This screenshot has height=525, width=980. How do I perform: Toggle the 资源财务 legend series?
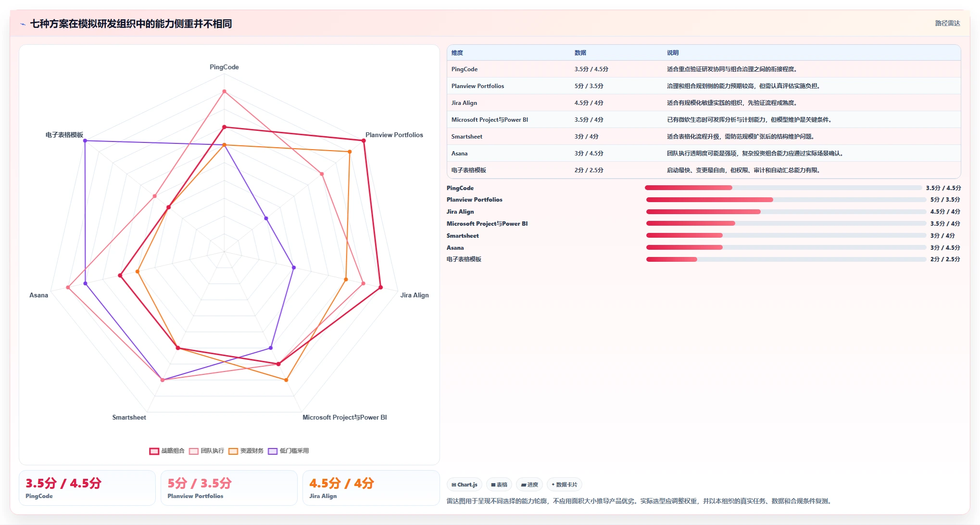[246, 451]
